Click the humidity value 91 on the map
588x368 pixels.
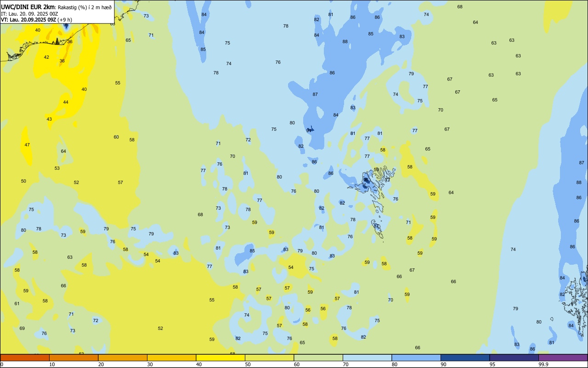coord(309,130)
